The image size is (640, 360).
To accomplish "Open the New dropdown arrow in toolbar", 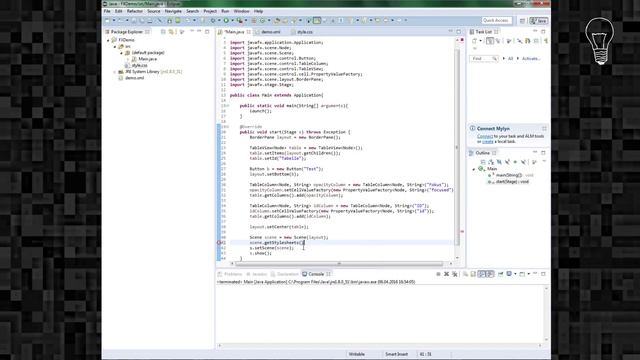I will [114, 20].
